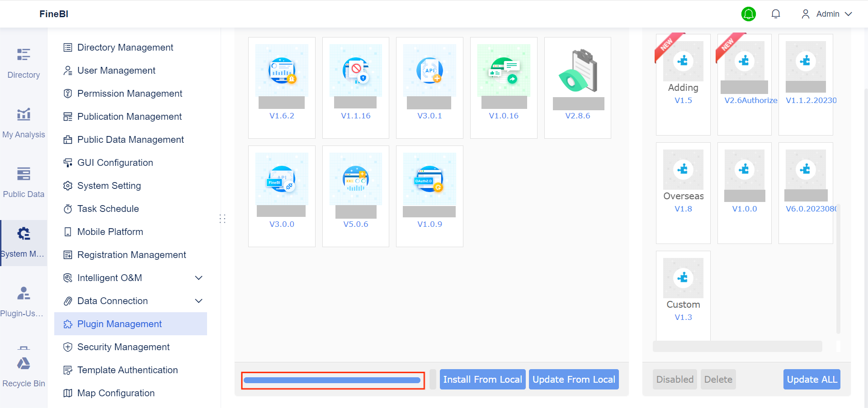Click the Admin user avatar icon
Image resolution: width=868 pixels, height=408 pixels.
805,14
